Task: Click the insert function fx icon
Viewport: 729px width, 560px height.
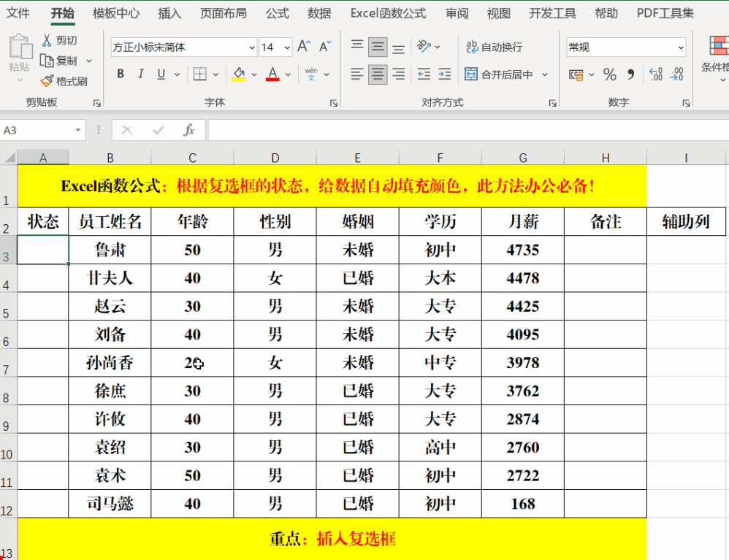Action: click(x=188, y=130)
